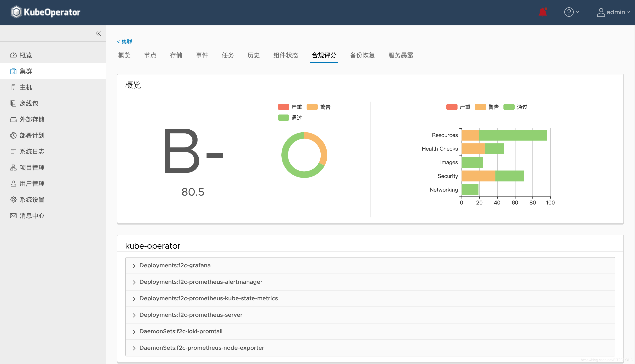Screen dimensions: 635x364
Task: Click the 部署计划 clock icon in sidebar
Action: point(13,135)
